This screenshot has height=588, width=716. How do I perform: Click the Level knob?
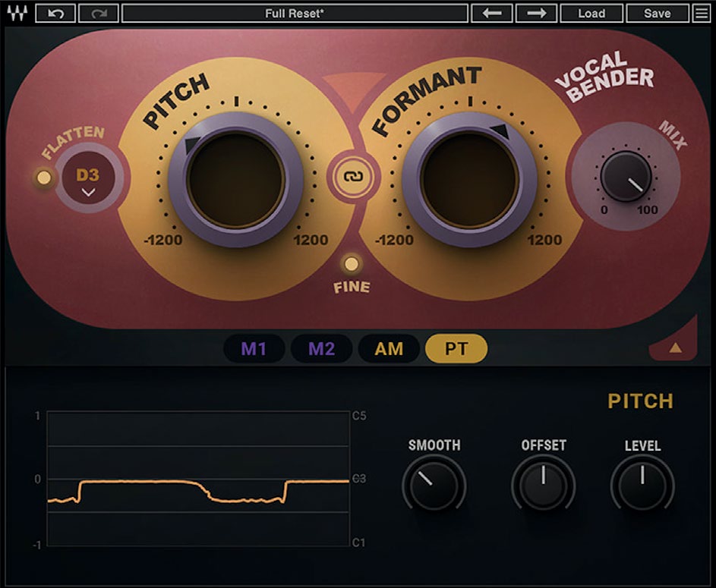[642, 485]
